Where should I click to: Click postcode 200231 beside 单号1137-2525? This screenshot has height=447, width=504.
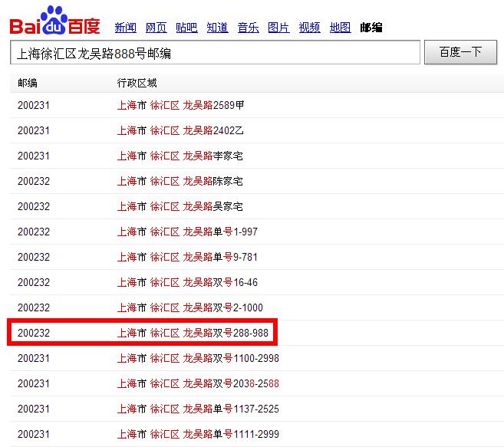click(34, 409)
